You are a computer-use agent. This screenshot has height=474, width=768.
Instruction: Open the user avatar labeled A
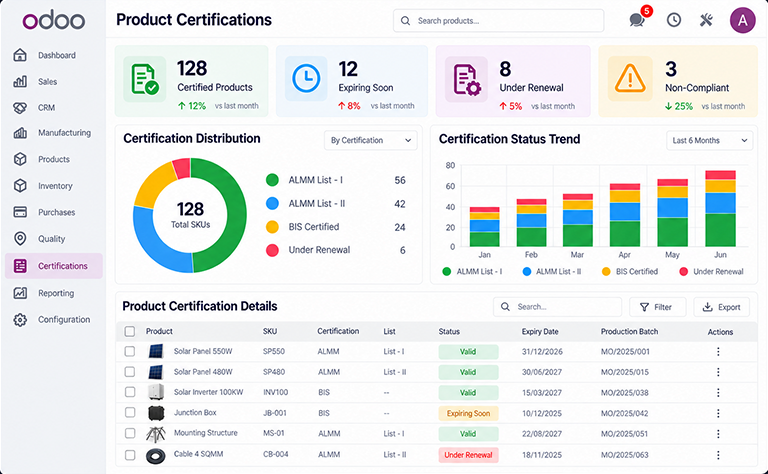coord(743,20)
